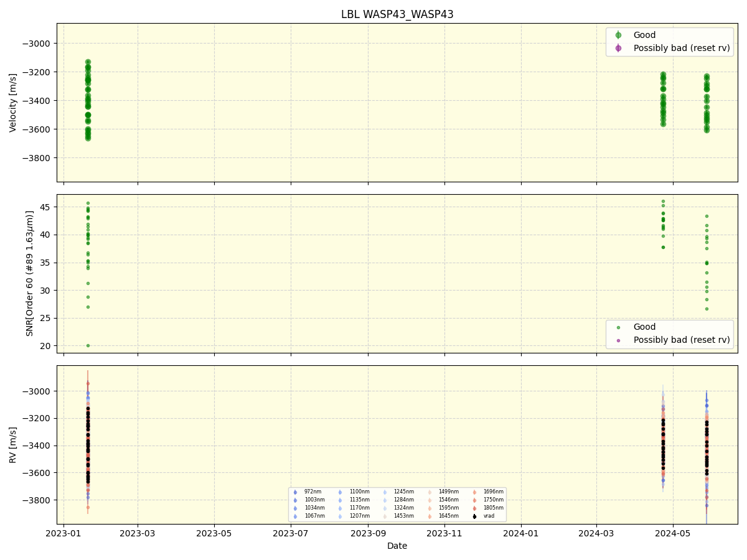
Task: Click the 2024-05 date tick label
Action: pyautogui.click(x=673, y=533)
